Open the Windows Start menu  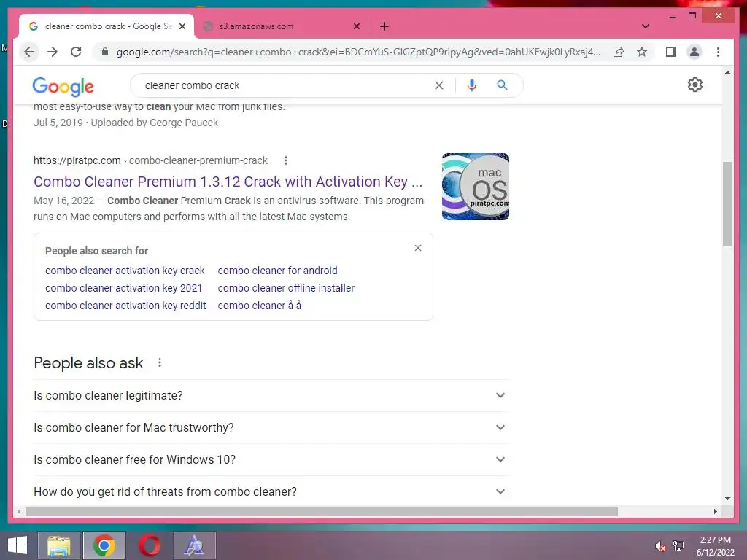(18, 545)
